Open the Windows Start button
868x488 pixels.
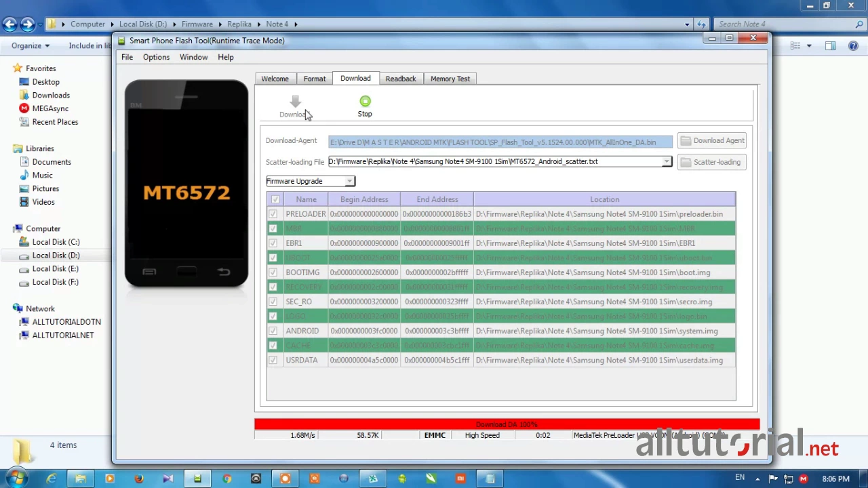tap(15, 479)
